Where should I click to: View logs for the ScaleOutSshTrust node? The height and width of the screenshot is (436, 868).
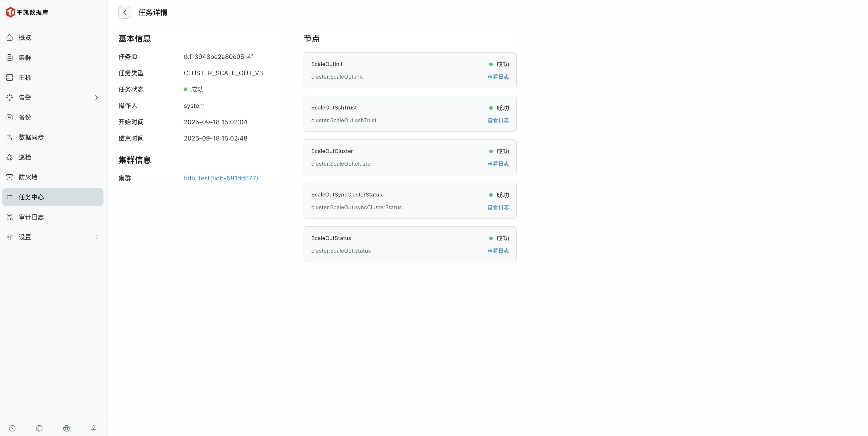pyautogui.click(x=498, y=120)
